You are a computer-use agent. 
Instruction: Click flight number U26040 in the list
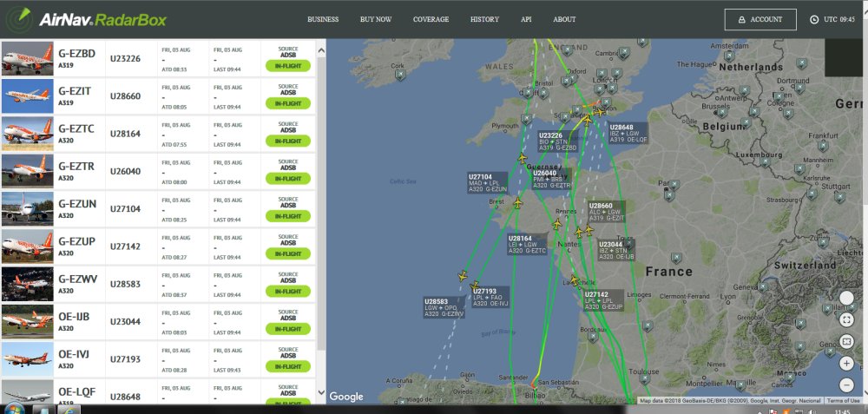[x=125, y=171]
